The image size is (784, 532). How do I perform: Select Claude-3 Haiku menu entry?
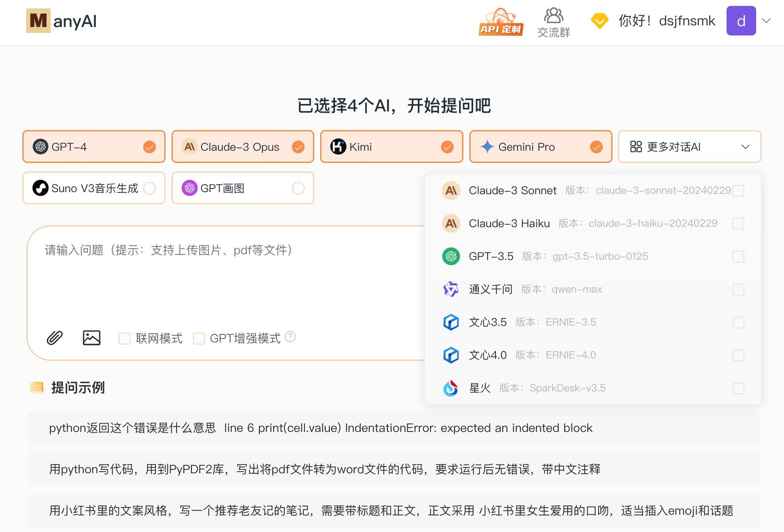(593, 223)
